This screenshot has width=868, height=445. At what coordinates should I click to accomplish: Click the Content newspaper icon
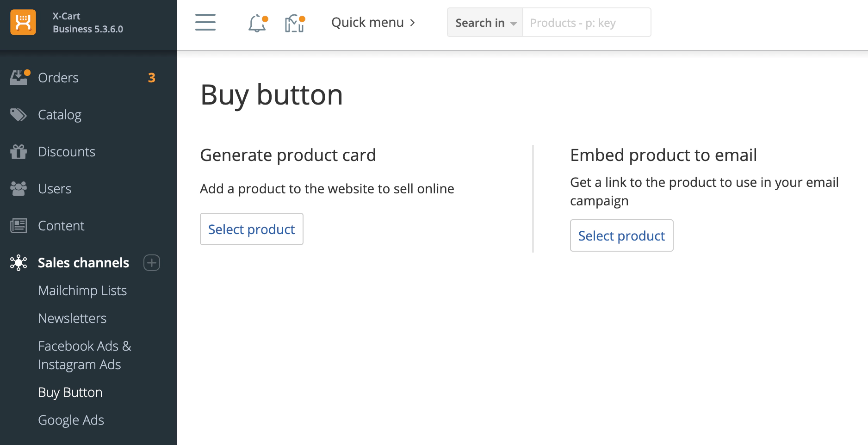[x=19, y=226]
